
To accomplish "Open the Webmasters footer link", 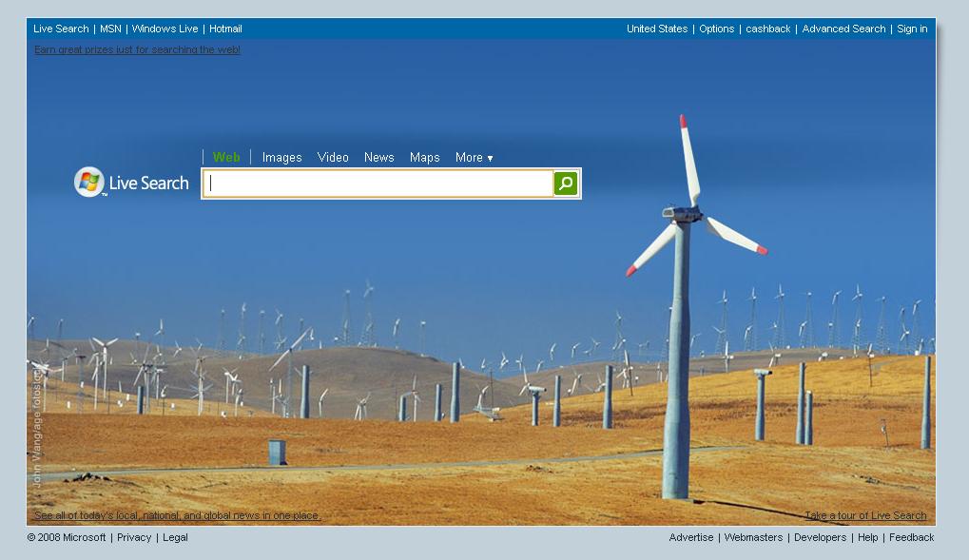I will point(753,537).
